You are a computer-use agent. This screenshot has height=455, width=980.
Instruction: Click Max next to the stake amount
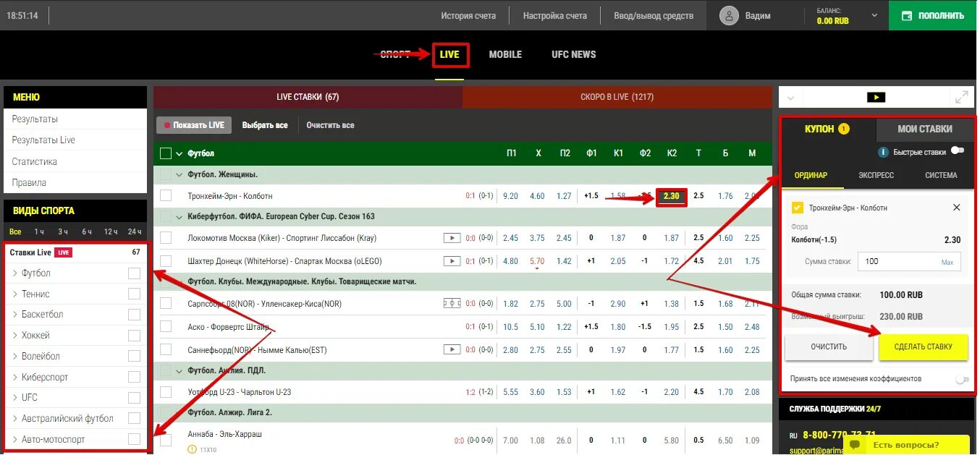[x=947, y=263]
